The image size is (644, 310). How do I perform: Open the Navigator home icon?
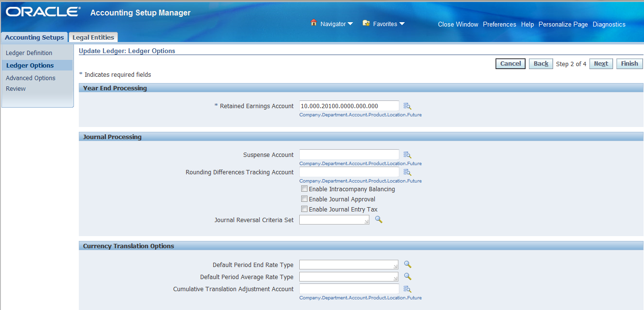click(313, 23)
